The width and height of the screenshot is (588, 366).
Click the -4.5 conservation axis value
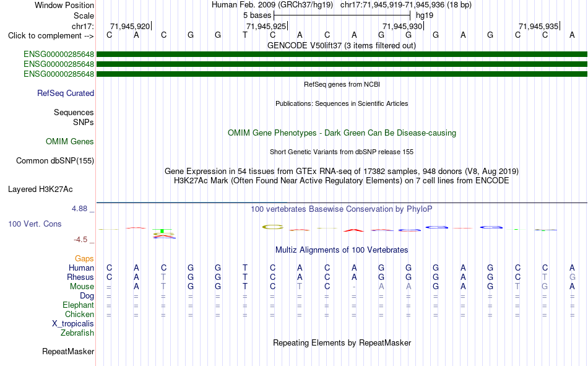(x=80, y=240)
